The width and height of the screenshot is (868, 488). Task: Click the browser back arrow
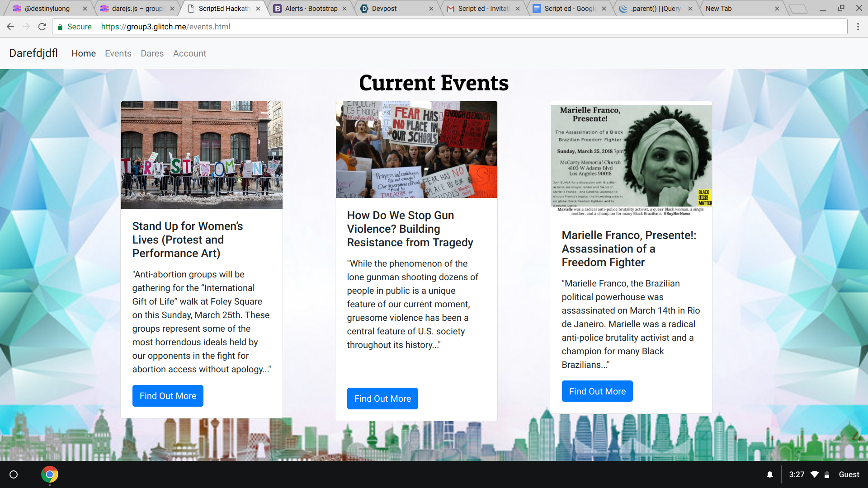[x=10, y=27]
